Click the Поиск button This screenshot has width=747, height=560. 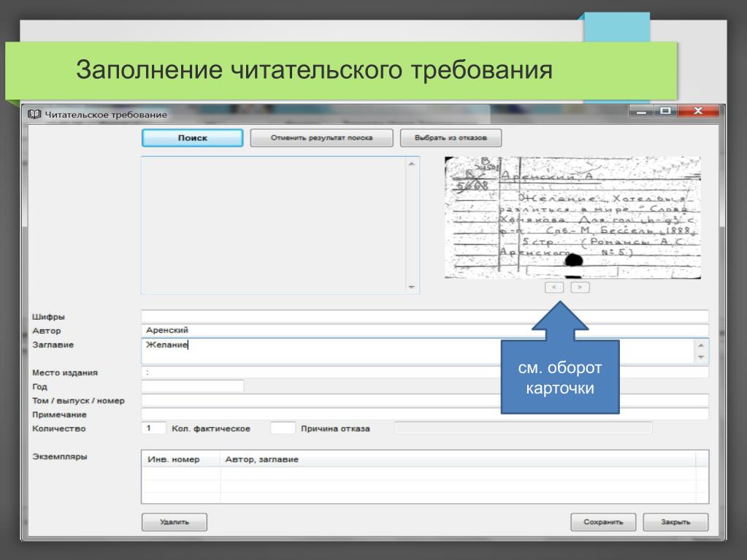click(193, 138)
